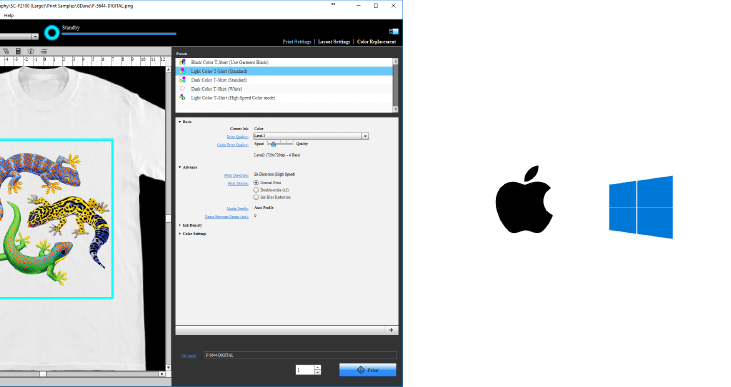Click the Color Print Quality link

[x=233, y=145]
